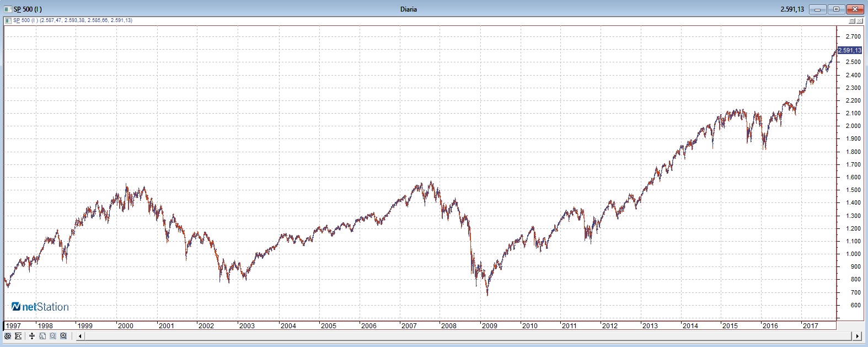Click the highlighted 2.591,13 price tag on axis
Viewport: 868px width, 347px height.
pos(849,50)
